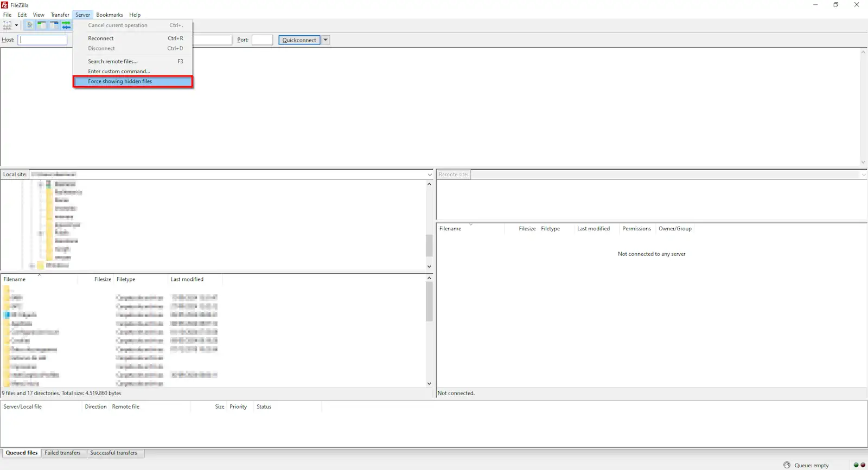Toggle transfer queue display icon
This screenshot has height=470, width=868.
[66, 25]
